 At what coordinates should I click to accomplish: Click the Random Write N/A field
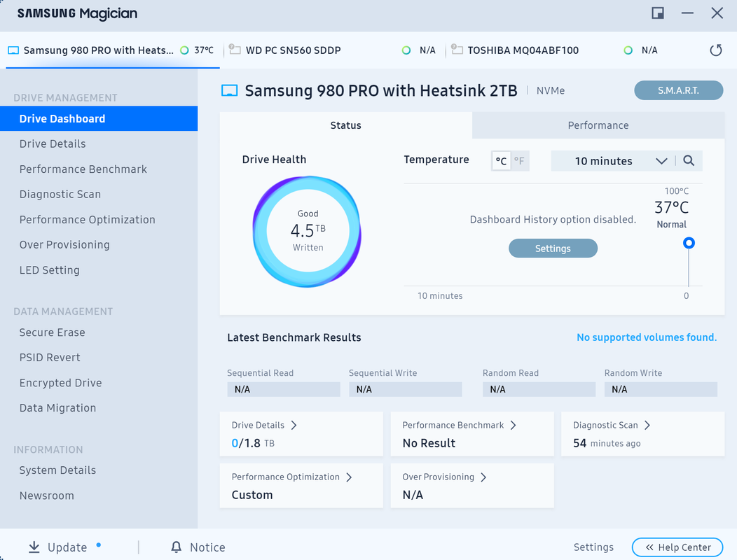pos(661,389)
